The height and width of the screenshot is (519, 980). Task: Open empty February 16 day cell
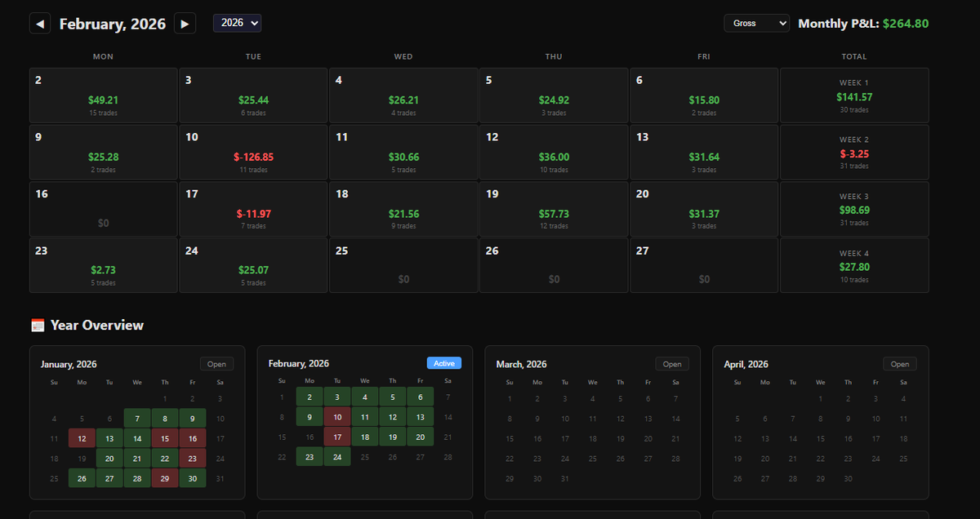tap(104, 209)
